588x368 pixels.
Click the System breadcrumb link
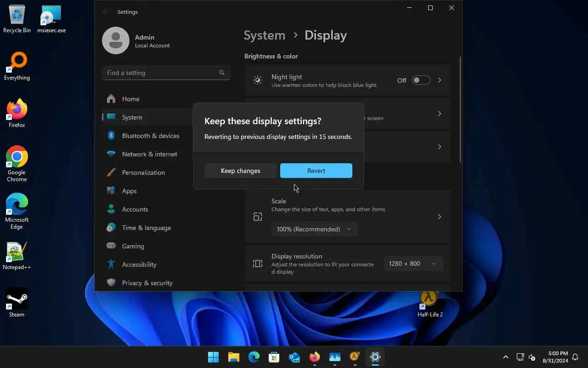[x=264, y=35]
